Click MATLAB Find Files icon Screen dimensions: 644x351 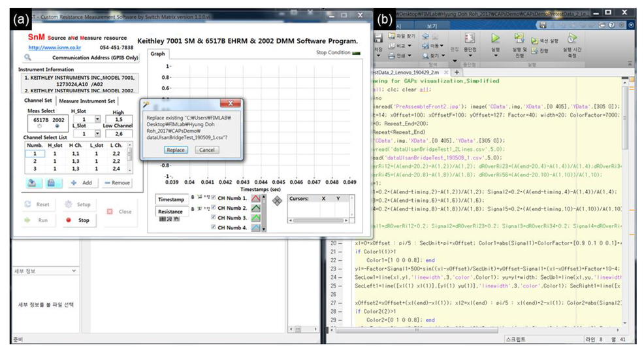[392, 36]
